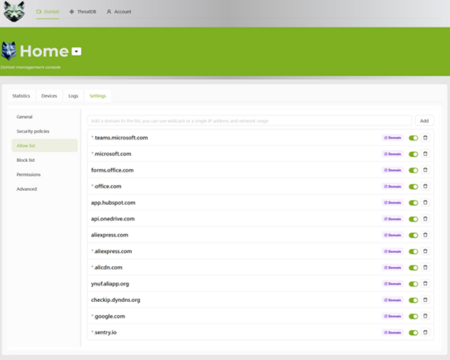Toggle off *.microsoft.com entry
The width and height of the screenshot is (450, 360).
[413, 154]
